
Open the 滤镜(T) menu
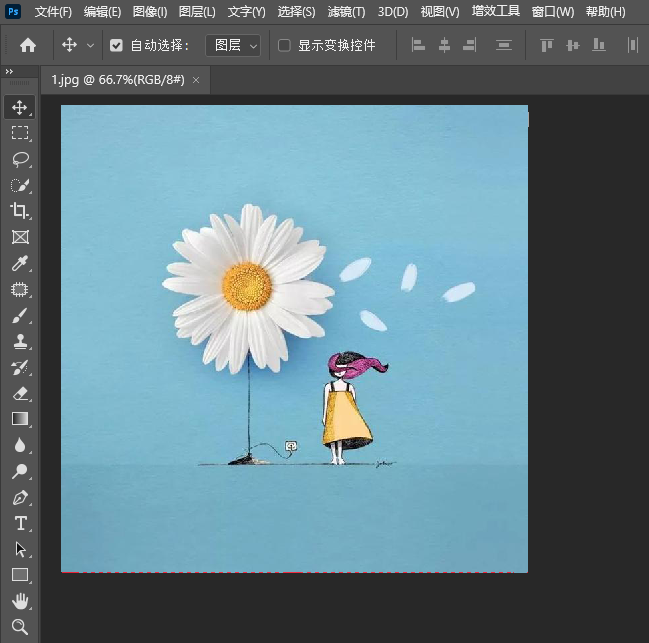pos(346,12)
